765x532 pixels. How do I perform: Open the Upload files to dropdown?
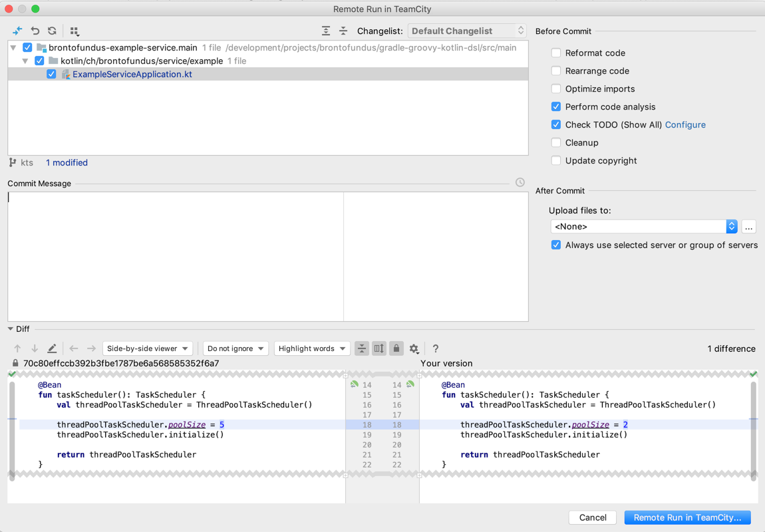pyautogui.click(x=643, y=226)
